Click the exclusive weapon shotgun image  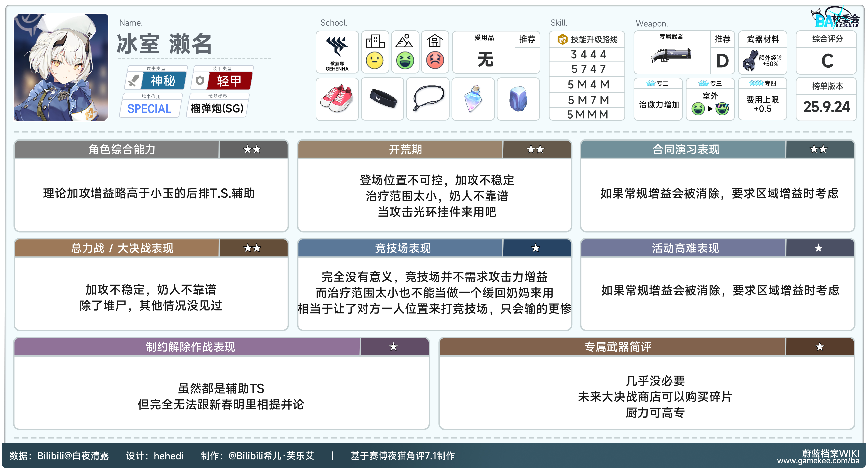[671, 56]
